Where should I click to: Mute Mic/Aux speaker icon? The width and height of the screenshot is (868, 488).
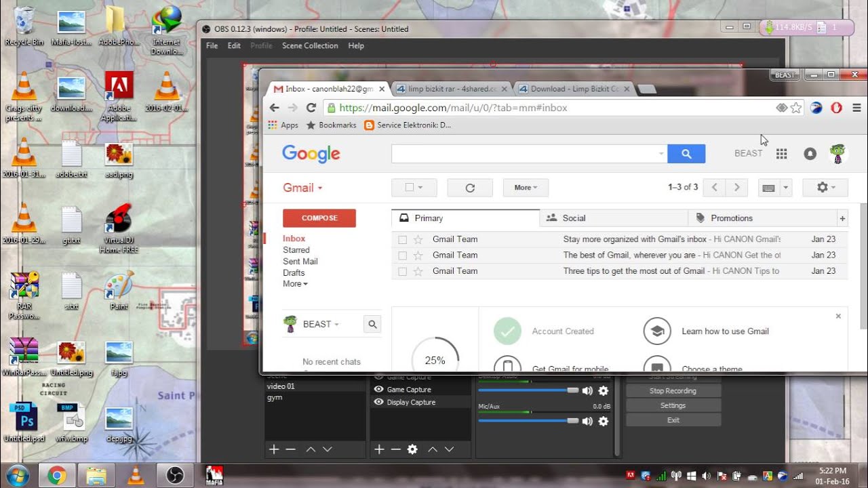point(587,421)
